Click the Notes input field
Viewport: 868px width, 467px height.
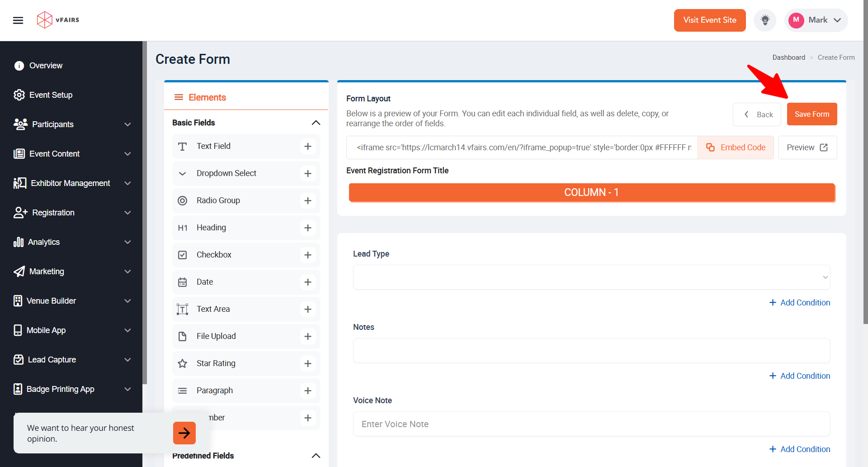(x=591, y=350)
